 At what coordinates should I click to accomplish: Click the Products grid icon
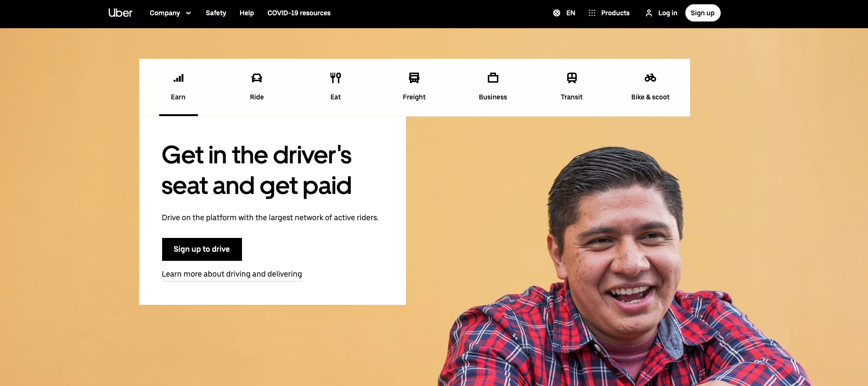(x=592, y=13)
